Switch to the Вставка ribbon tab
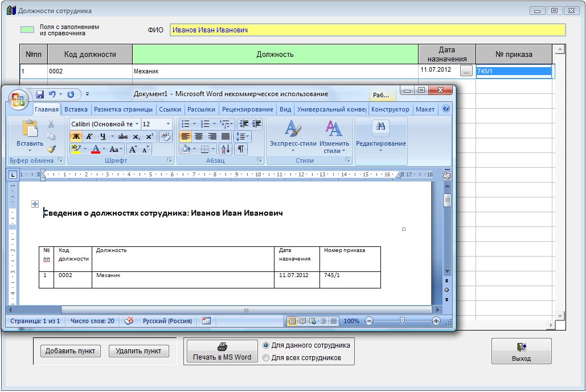 tap(76, 109)
